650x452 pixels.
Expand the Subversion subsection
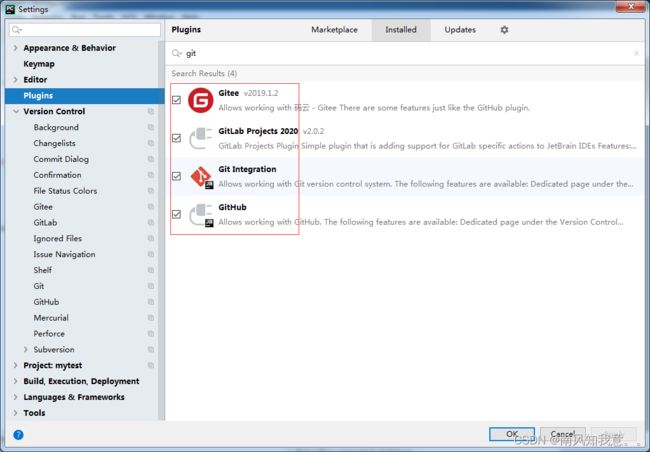pyautogui.click(x=26, y=350)
